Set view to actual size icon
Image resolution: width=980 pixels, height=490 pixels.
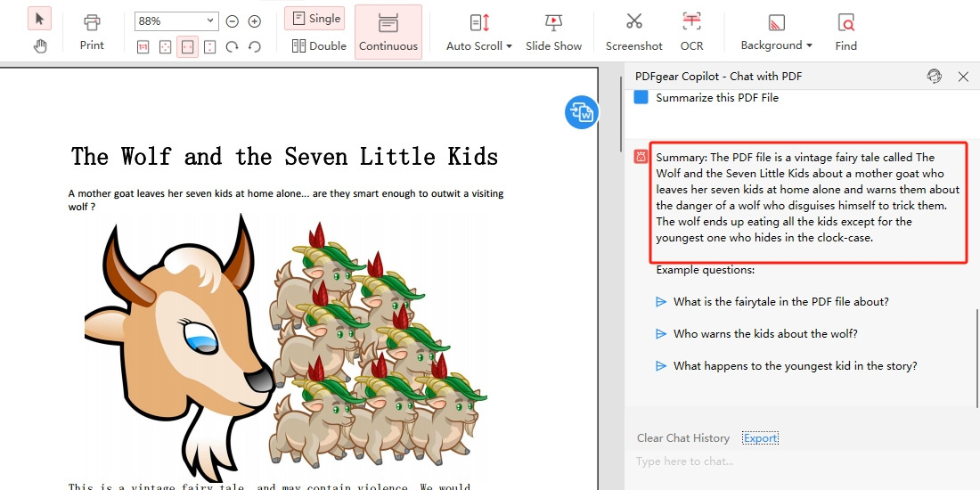pyautogui.click(x=143, y=47)
